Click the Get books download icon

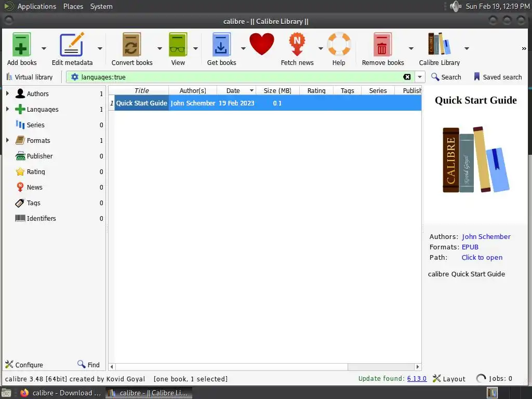point(221,45)
